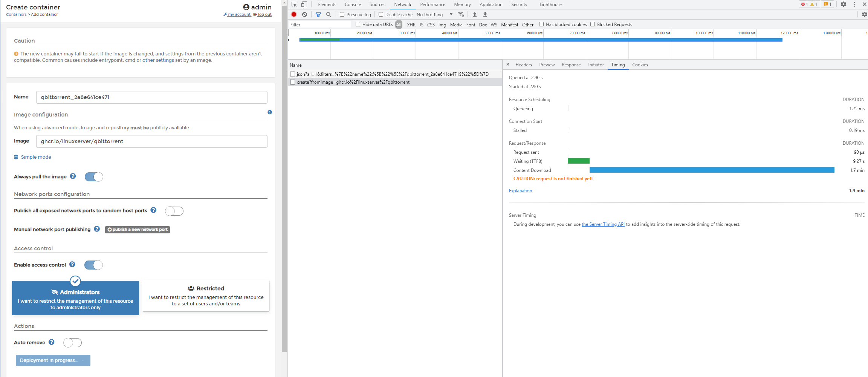Clear all network requests

click(305, 14)
